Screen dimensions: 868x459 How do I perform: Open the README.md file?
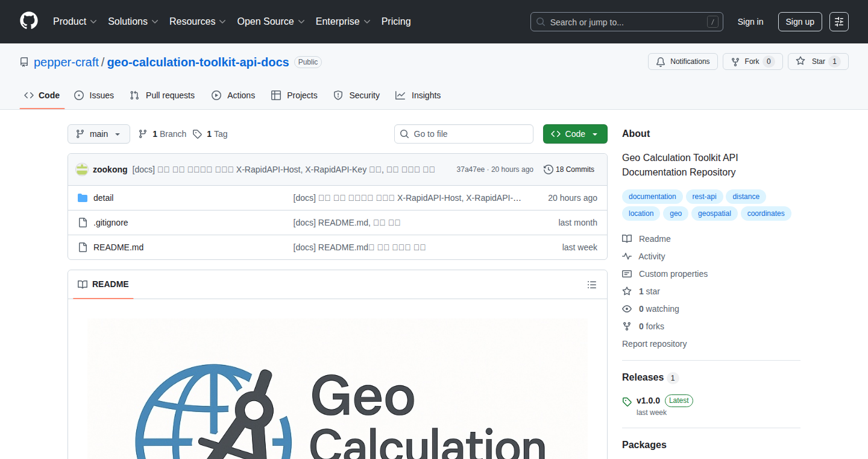[x=119, y=247]
